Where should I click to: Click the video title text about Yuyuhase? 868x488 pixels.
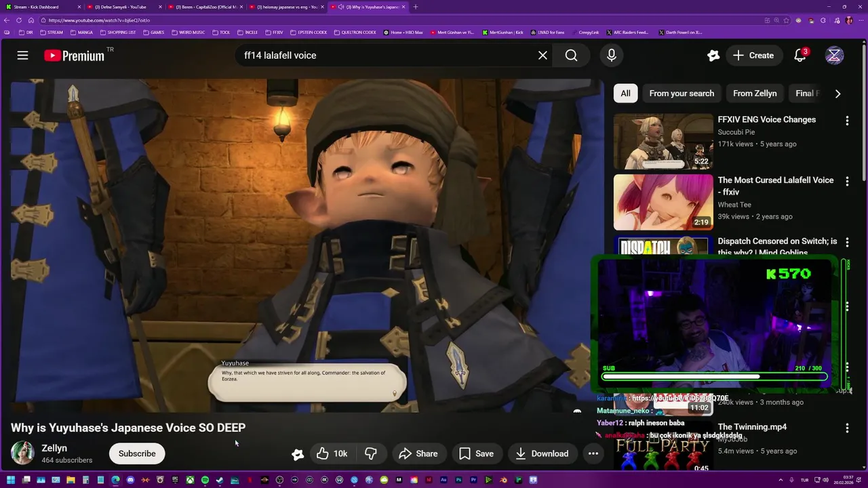pyautogui.click(x=128, y=428)
